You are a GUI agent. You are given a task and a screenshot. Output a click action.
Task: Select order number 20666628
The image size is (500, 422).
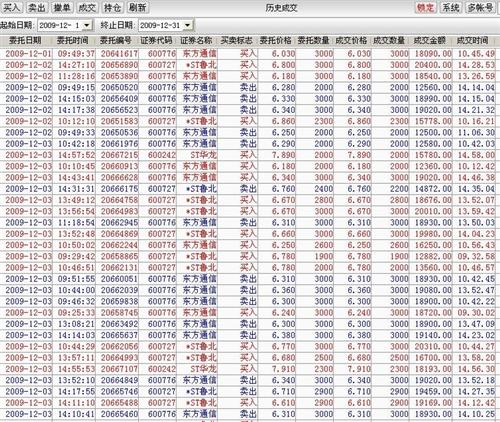[x=119, y=178]
